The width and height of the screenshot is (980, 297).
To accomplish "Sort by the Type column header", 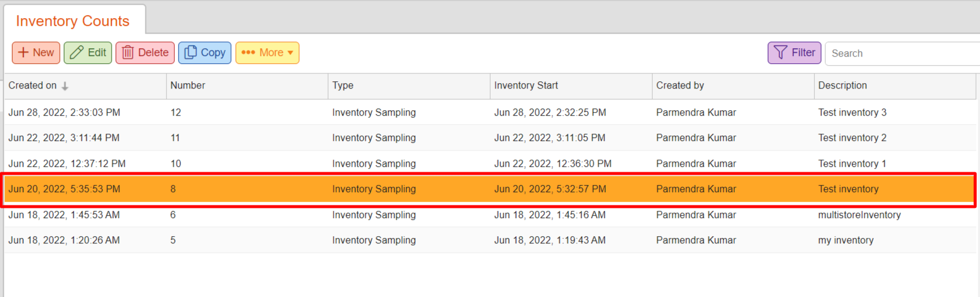I will [409, 86].
